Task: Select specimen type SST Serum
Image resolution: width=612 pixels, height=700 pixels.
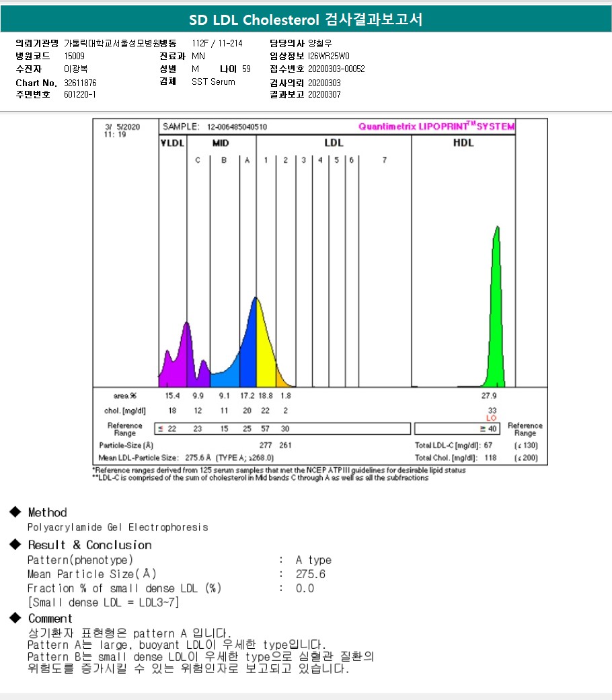Action: tap(213, 81)
